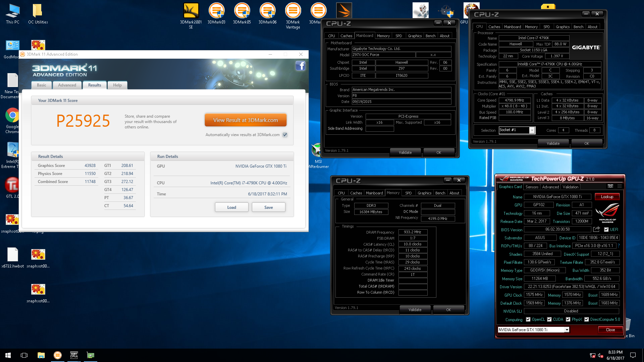The image size is (644, 362).
Task: Click the Windows Start button
Action: [8, 355]
